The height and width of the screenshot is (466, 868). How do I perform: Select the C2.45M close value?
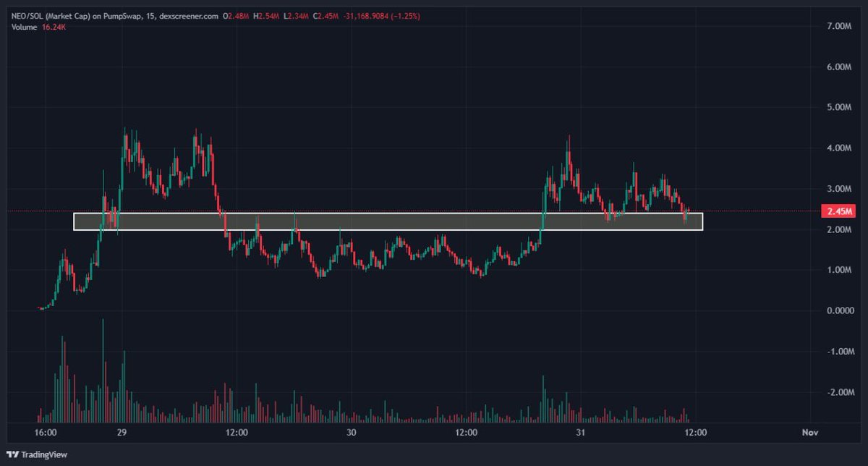click(327, 15)
